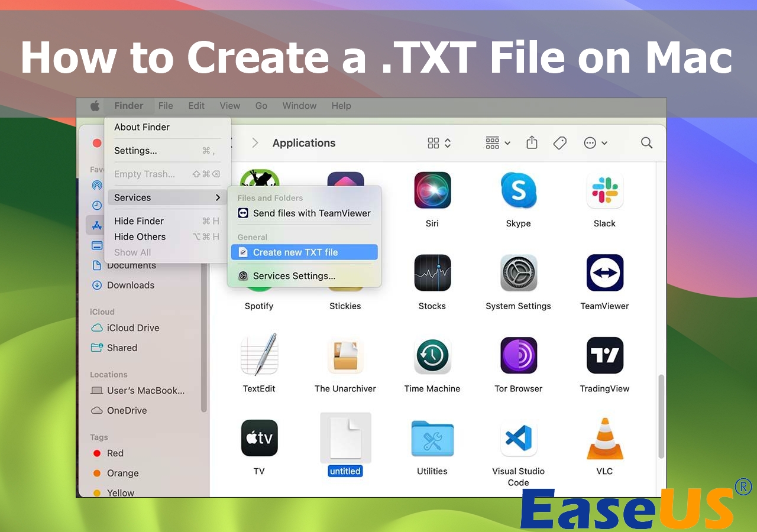Viewport: 757px width, 532px height.
Task: Open System Settings
Action: [x=518, y=273]
